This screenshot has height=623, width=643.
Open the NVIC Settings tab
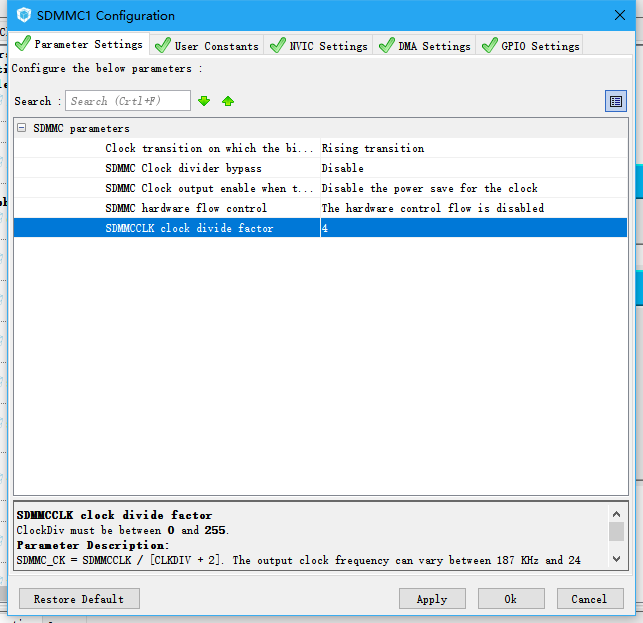click(x=319, y=46)
